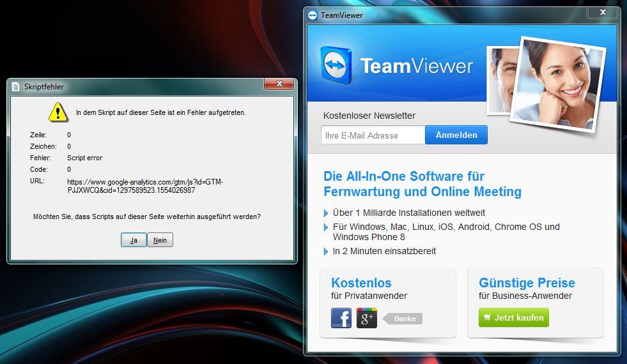Click the TeamViewer title bar icon
The image size is (627, 364).
[313, 15]
